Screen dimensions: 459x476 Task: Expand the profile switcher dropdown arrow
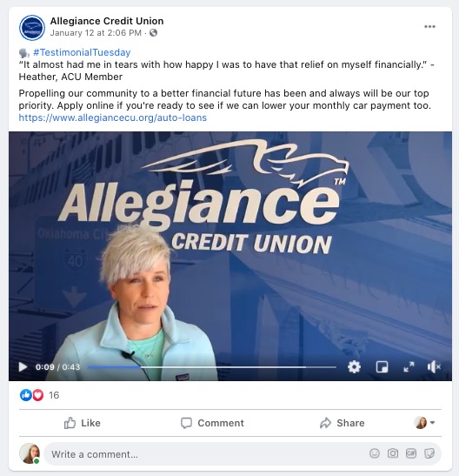point(433,422)
